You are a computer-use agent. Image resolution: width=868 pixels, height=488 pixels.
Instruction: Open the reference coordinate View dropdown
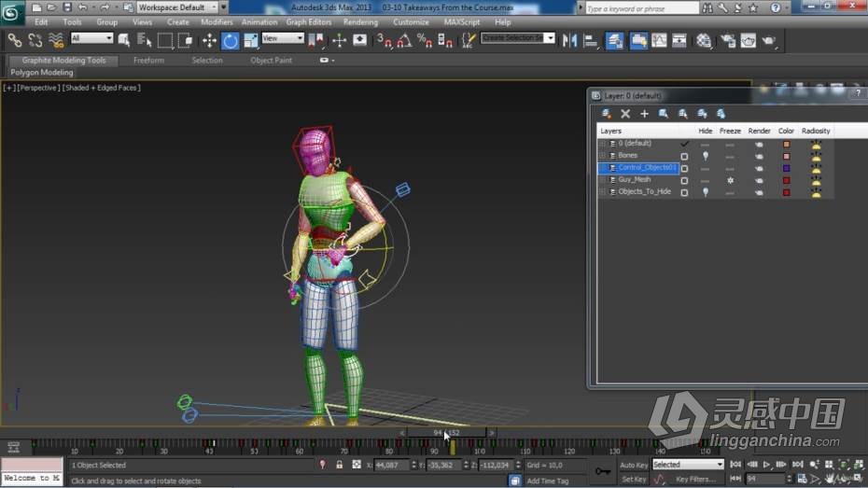(283, 37)
